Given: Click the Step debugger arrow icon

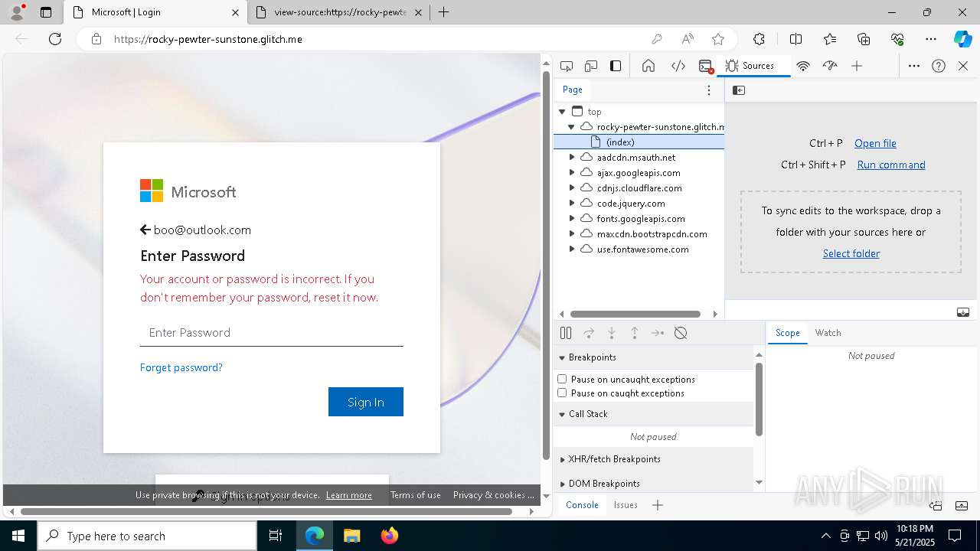Looking at the screenshot, I should (x=658, y=333).
